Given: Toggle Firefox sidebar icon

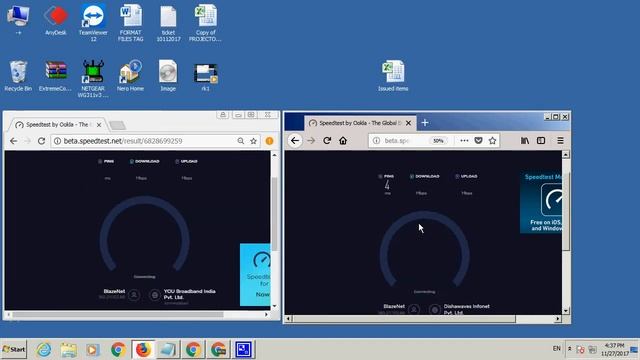Looking at the screenshot, I should coord(541,140).
